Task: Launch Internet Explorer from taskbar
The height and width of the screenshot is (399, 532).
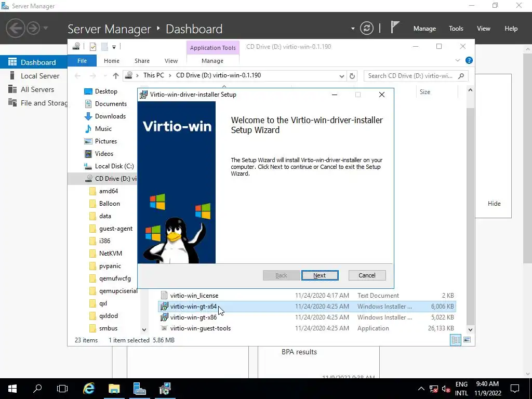Action: [89, 389]
